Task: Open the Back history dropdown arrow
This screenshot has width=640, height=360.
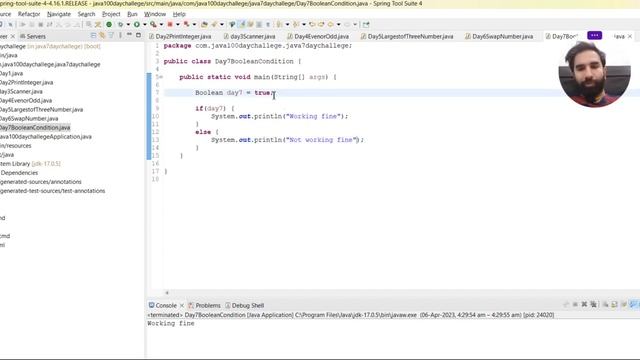Action: [338, 24]
